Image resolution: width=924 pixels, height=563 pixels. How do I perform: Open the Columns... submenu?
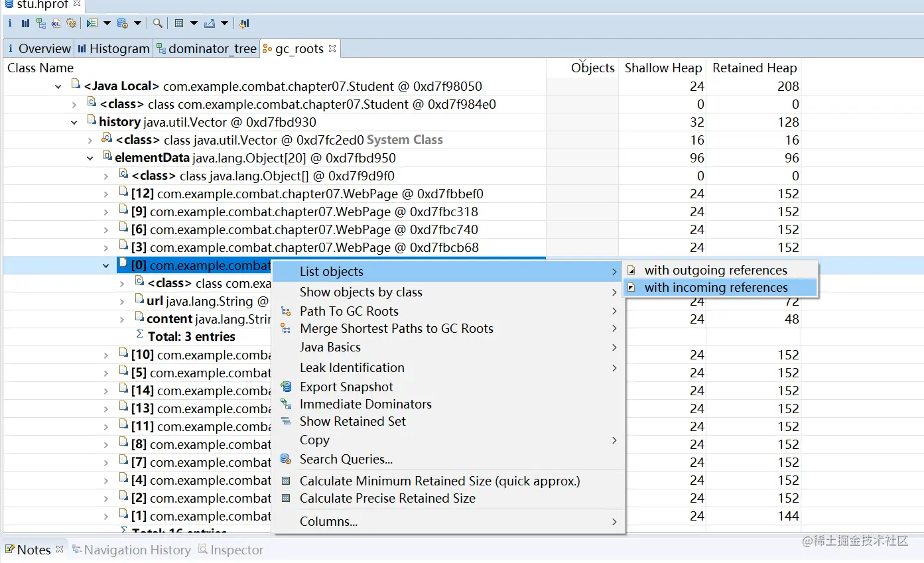(448, 521)
